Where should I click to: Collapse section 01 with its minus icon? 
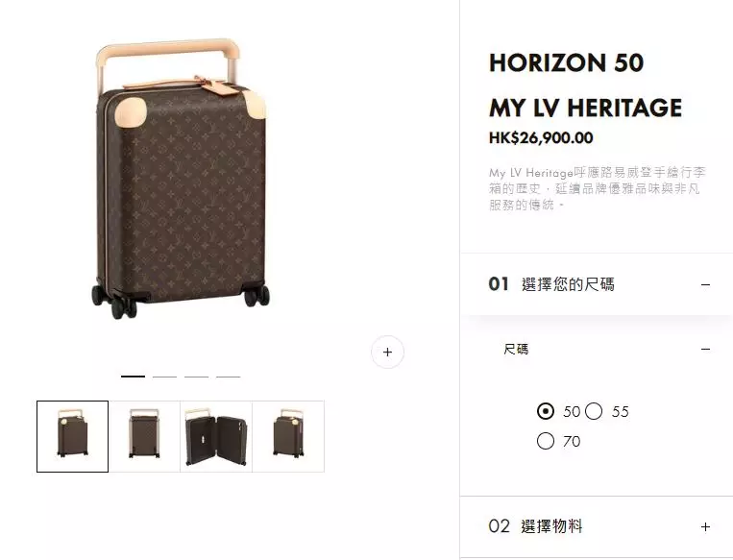[x=705, y=284]
